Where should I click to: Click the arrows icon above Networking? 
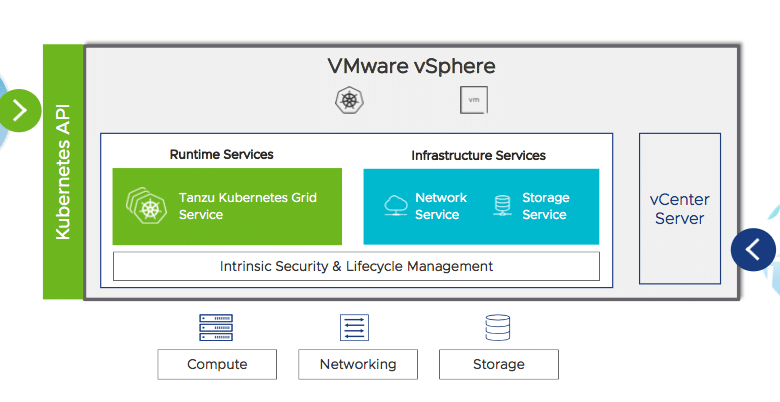point(354,327)
